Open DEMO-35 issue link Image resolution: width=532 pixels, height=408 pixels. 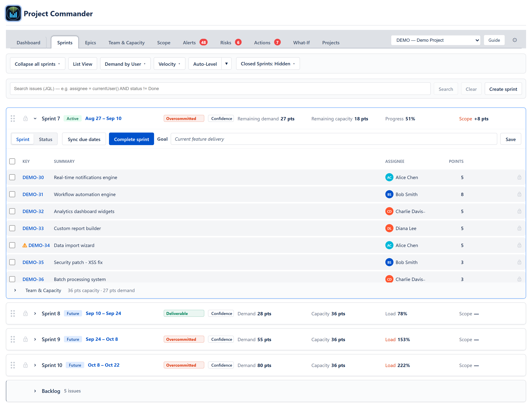pos(33,262)
